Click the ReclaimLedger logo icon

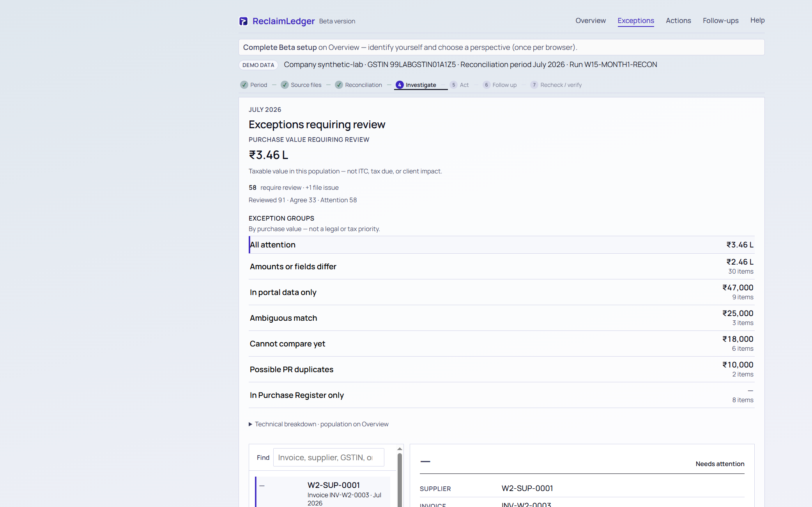(243, 21)
